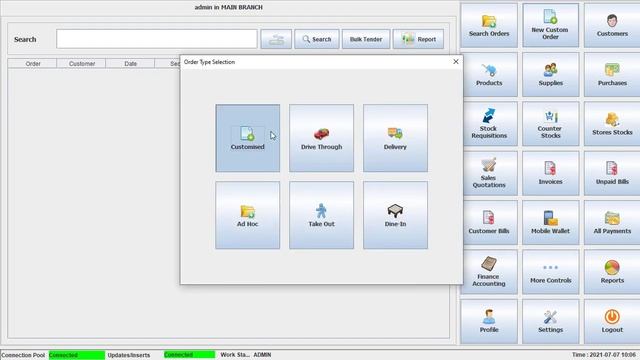640x360 pixels.
Task: Start a New Custom Order
Action: 550,25
